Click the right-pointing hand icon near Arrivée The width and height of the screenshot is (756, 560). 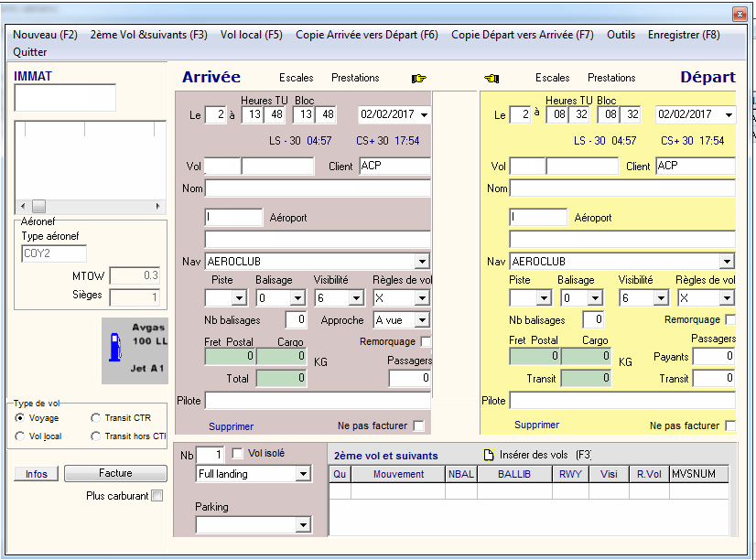point(419,79)
